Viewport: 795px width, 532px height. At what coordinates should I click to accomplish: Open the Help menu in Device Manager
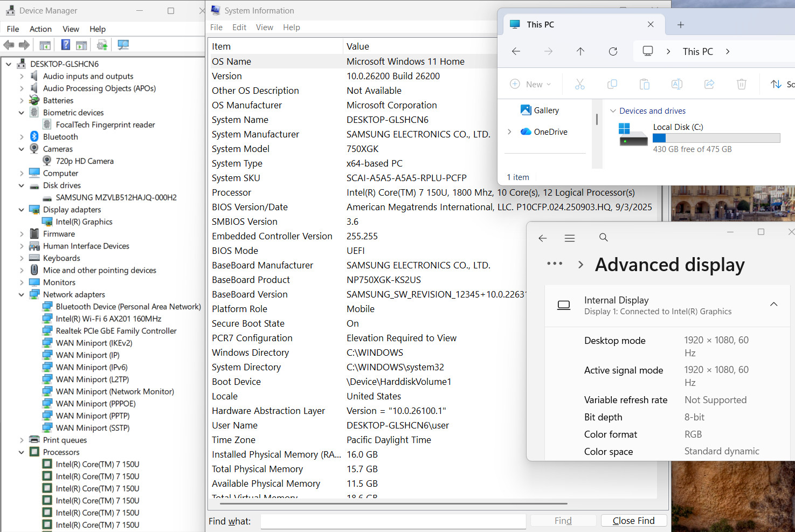98,29
